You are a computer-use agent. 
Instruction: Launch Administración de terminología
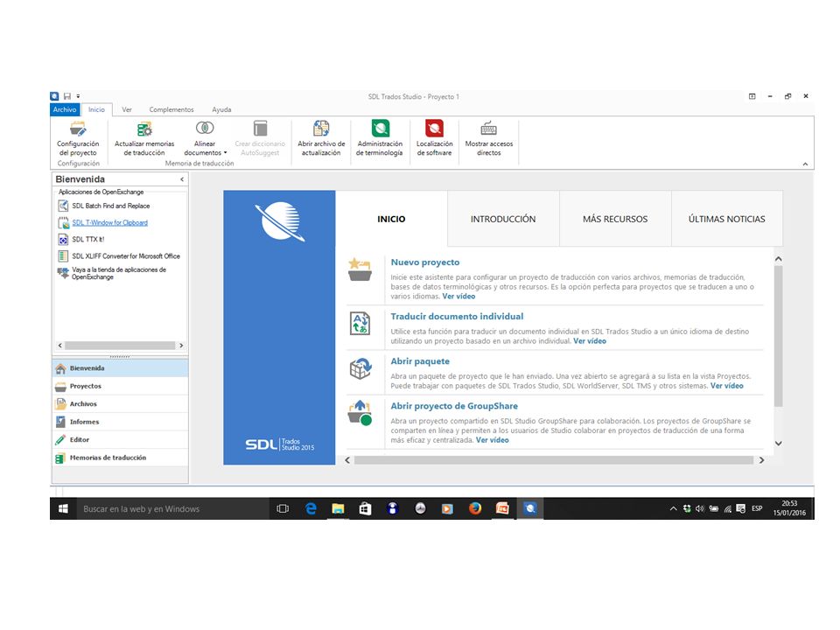(379, 139)
